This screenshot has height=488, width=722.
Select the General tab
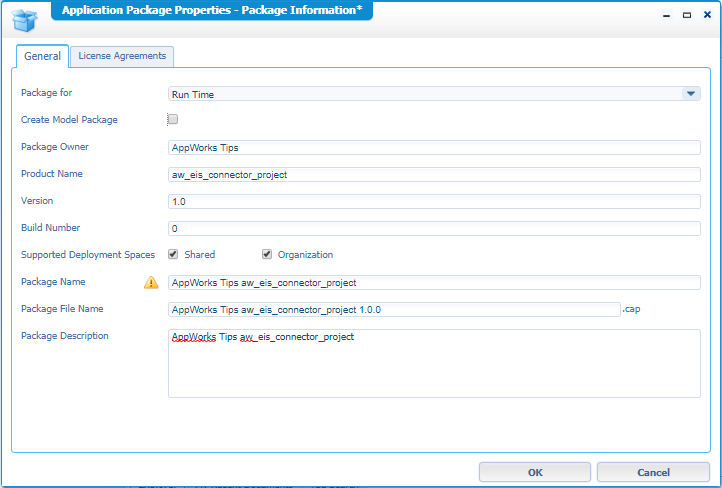tap(42, 57)
